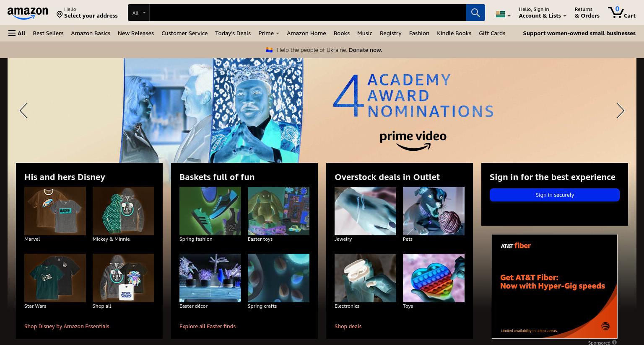Open Best Sellers menu item

(48, 33)
